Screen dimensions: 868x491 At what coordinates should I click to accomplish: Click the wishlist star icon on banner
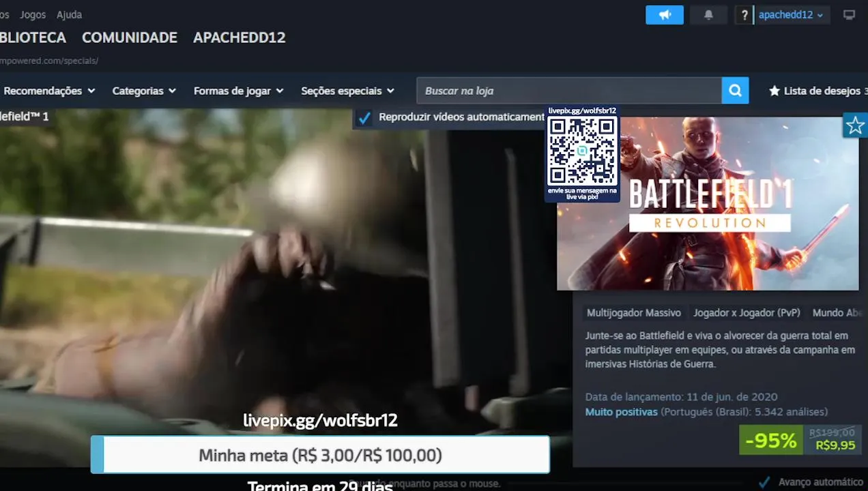[x=855, y=125]
